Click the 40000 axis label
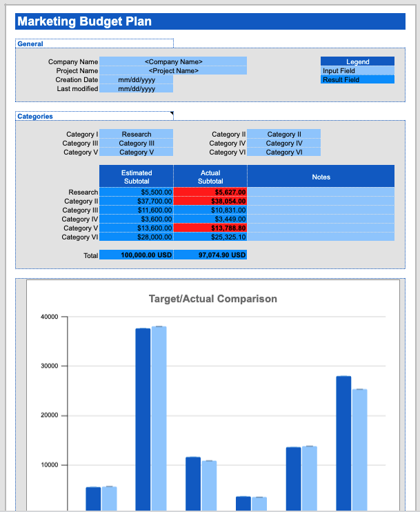The width and height of the screenshot is (420, 512). [49, 317]
